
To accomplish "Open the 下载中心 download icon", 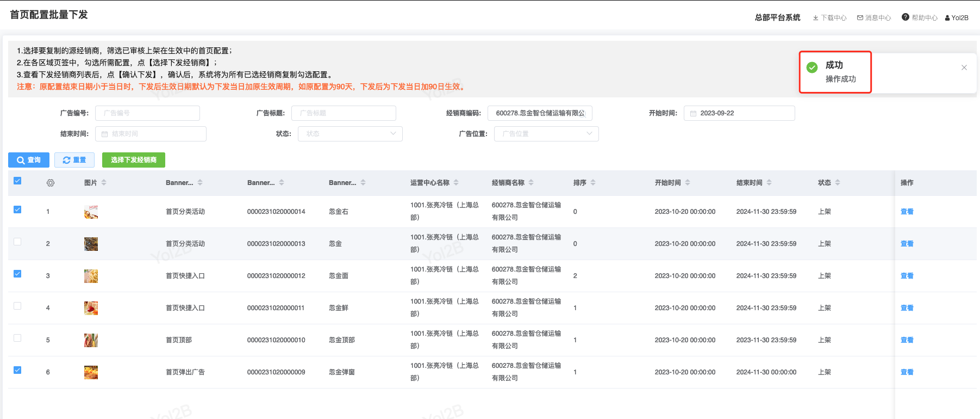I will point(815,18).
